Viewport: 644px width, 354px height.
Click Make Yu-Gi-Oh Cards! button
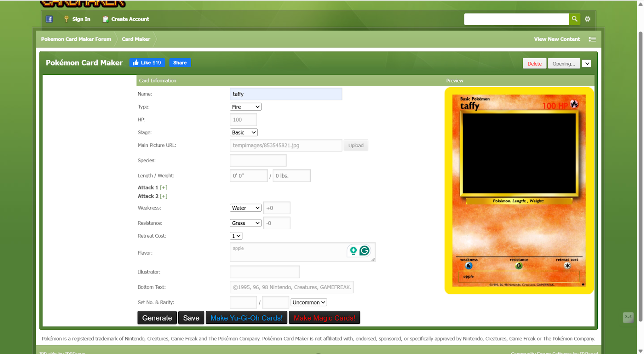coord(246,318)
